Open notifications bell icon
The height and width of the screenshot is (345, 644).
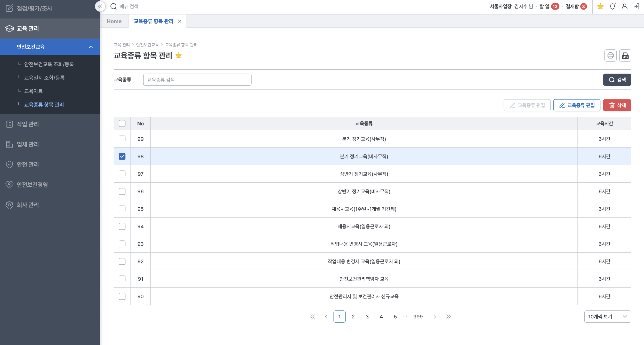(x=613, y=6)
